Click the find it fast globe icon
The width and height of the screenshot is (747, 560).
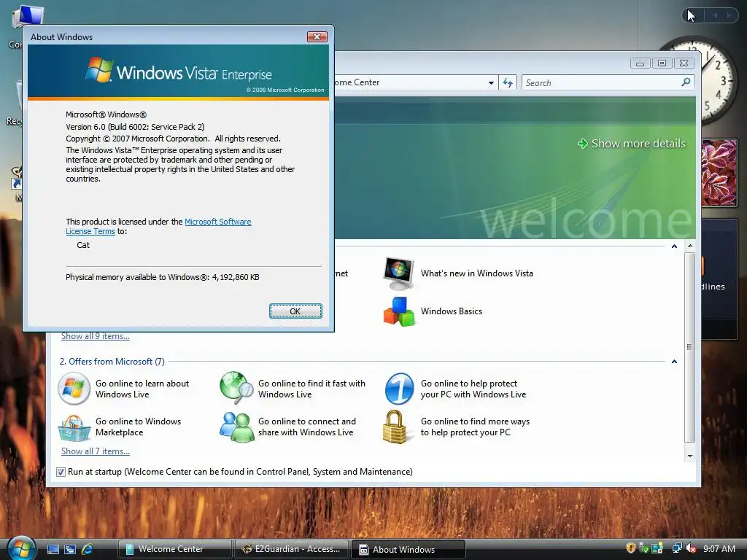(x=236, y=388)
